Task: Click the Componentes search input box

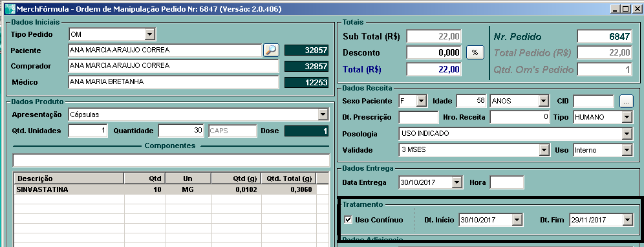Action: (x=171, y=160)
